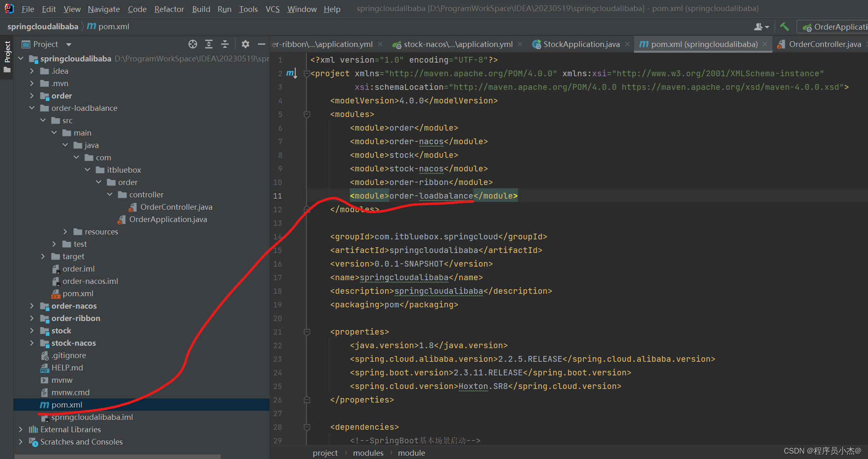Open the View menu

click(x=72, y=9)
